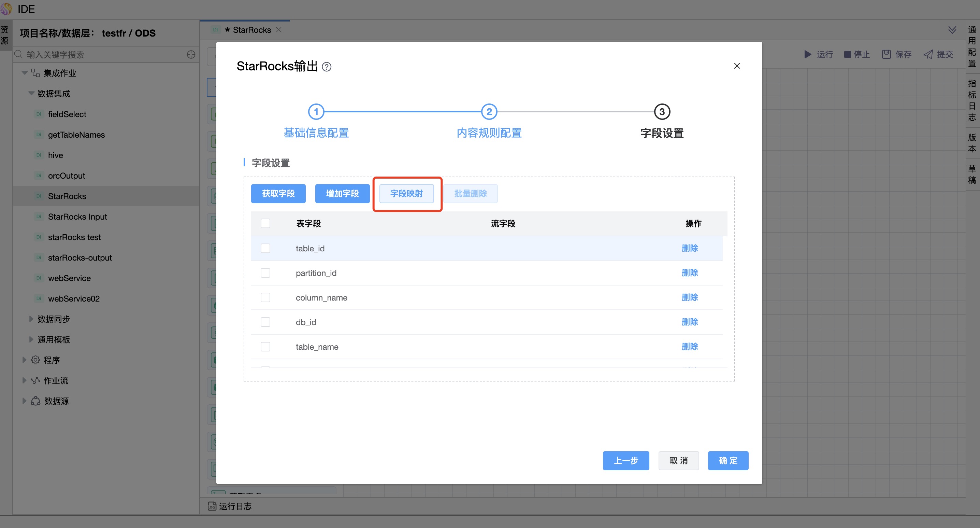
Task: Check the table_id row checkbox
Action: coord(265,248)
